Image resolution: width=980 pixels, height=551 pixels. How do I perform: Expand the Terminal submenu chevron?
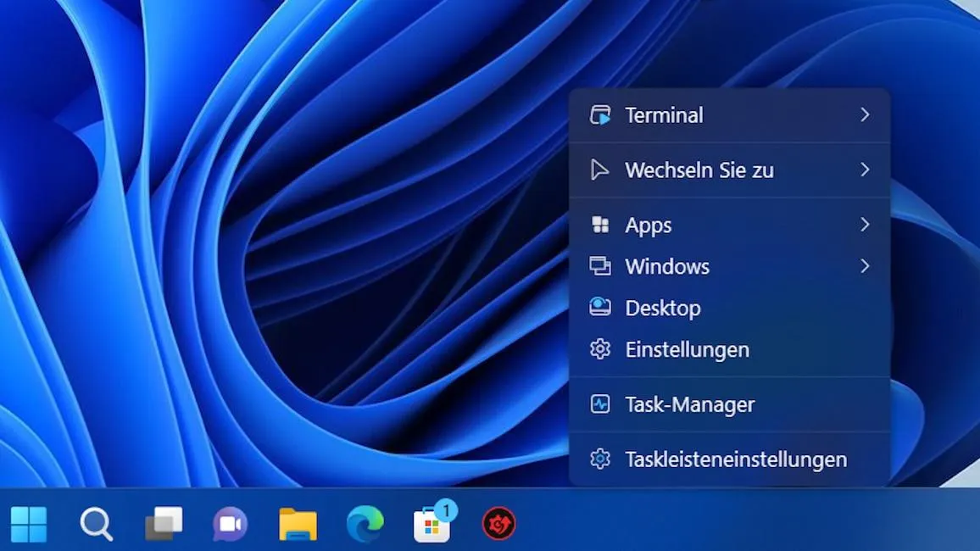865,114
